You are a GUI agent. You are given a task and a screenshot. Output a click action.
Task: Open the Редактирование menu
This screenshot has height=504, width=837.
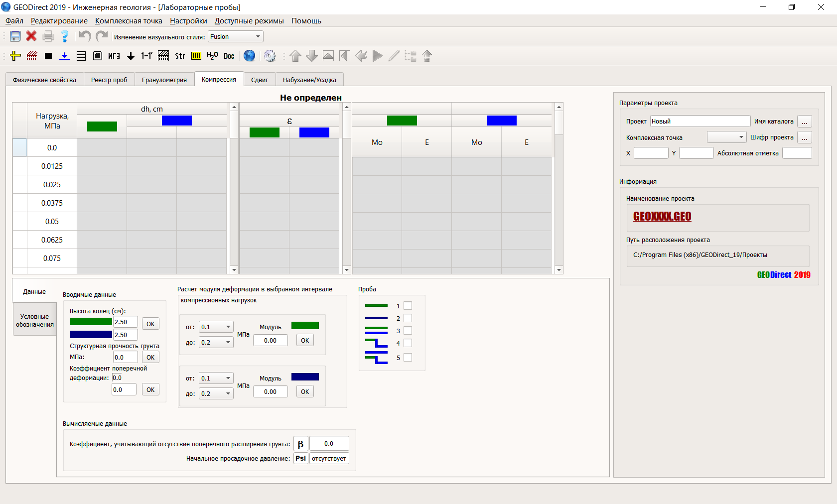[59, 21]
